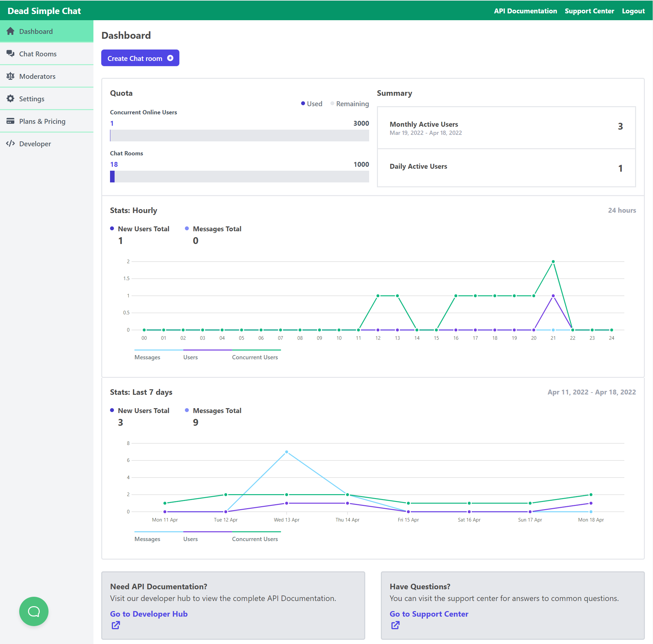Click the Wed 13 Apr messages peak point
The image size is (653, 644).
click(286, 452)
